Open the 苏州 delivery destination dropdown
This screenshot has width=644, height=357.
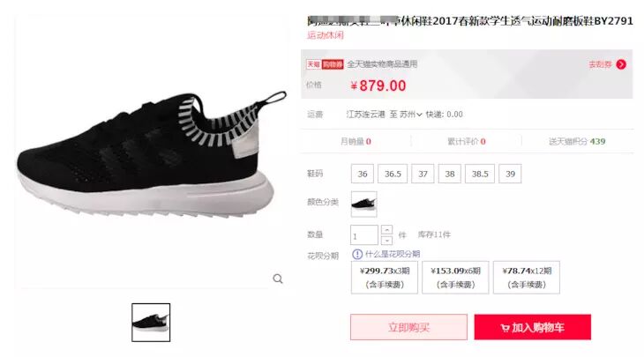click(410, 115)
